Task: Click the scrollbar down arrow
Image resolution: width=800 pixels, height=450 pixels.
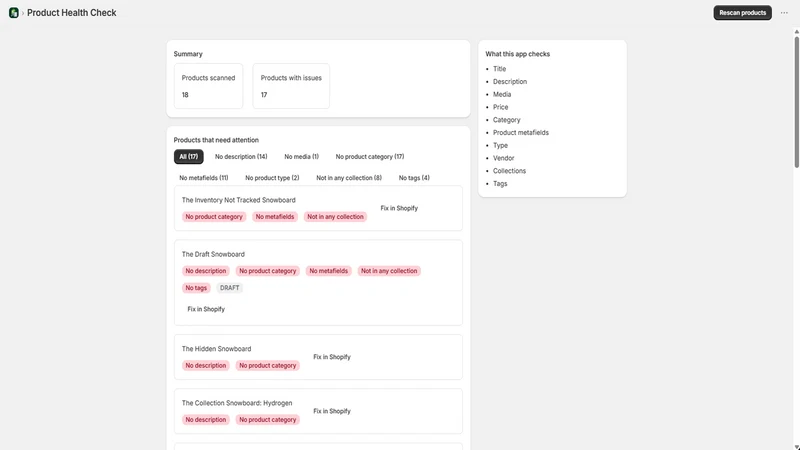Action: click(796, 447)
